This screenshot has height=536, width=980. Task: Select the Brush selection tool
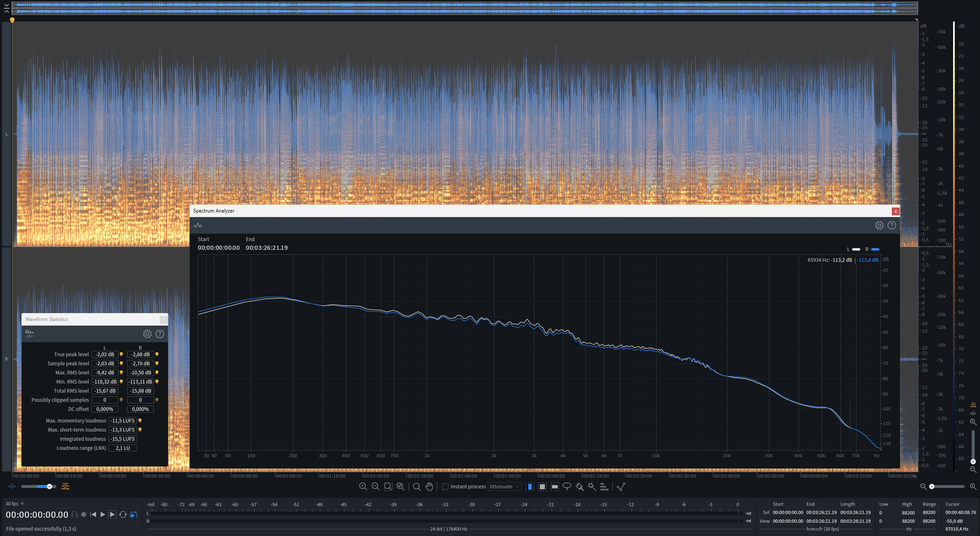pyautogui.click(x=579, y=486)
